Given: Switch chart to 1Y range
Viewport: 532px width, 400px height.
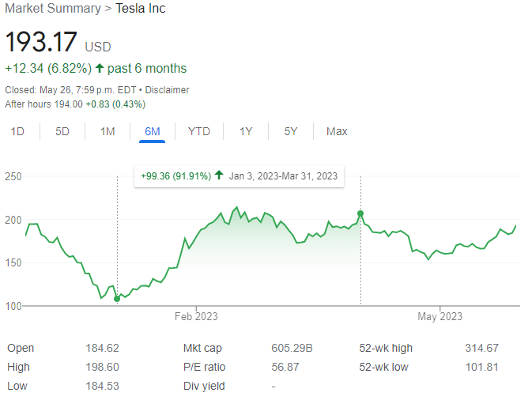Looking at the screenshot, I should pos(246,131).
